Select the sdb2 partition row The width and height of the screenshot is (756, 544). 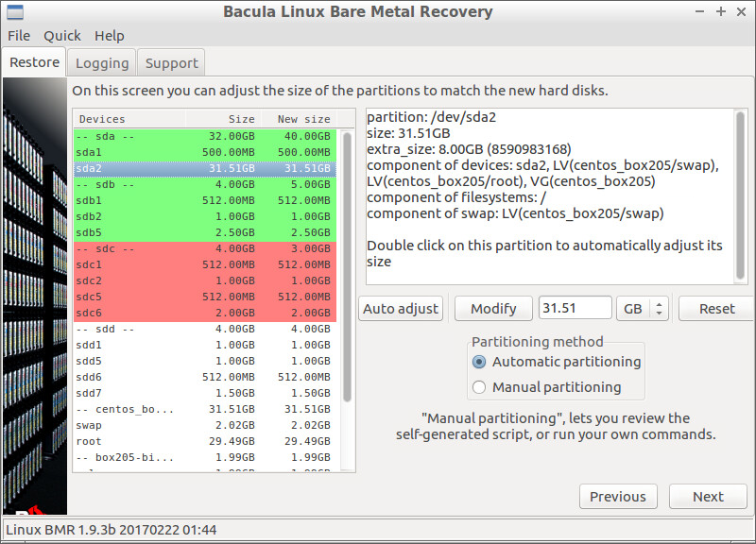tap(205, 216)
